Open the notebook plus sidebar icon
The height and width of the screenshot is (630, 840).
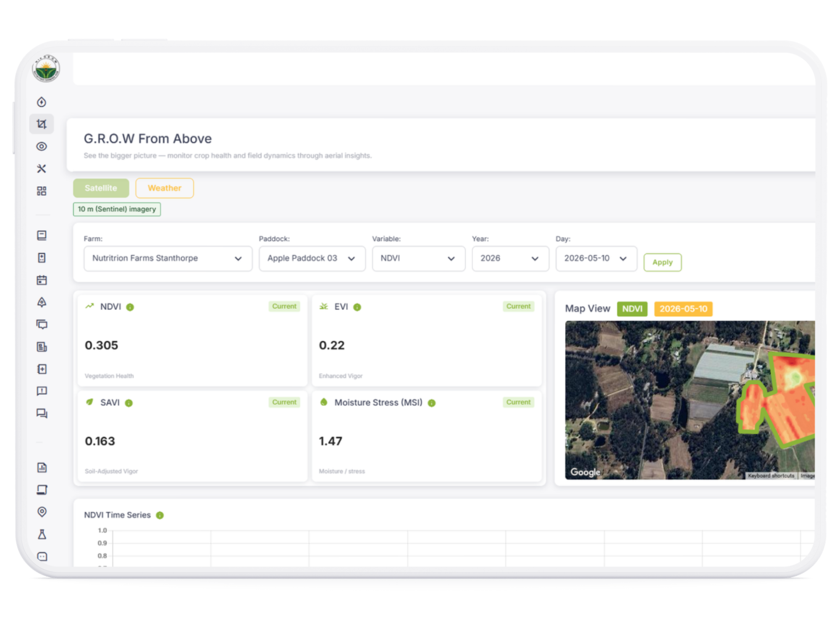click(42, 369)
